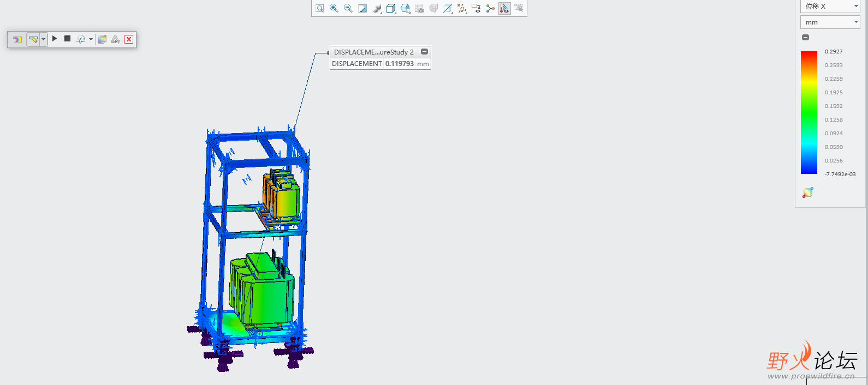Play the results animation
The width and height of the screenshot is (868, 385).
55,39
